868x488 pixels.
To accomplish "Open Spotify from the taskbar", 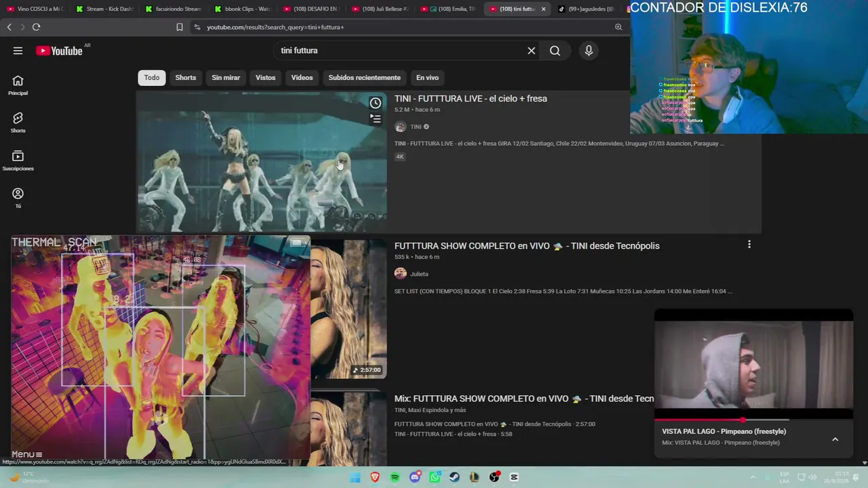I will [x=395, y=477].
